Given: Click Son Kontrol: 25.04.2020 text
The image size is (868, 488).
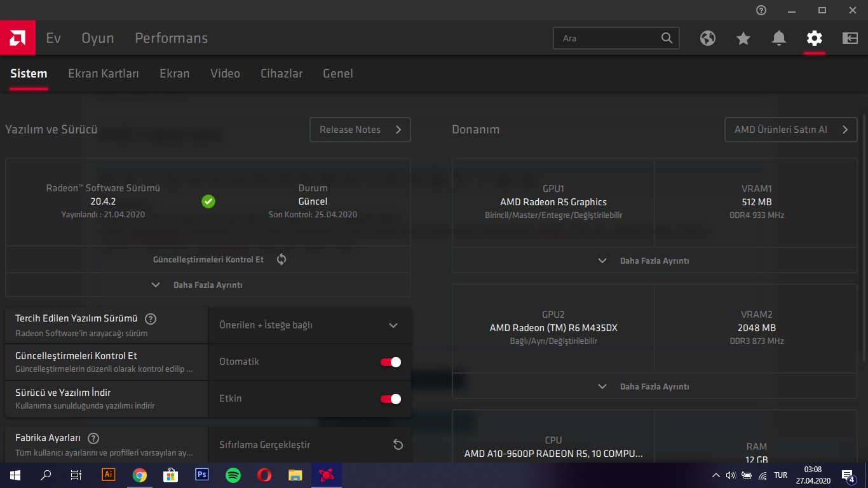Looking at the screenshot, I should tap(313, 215).
